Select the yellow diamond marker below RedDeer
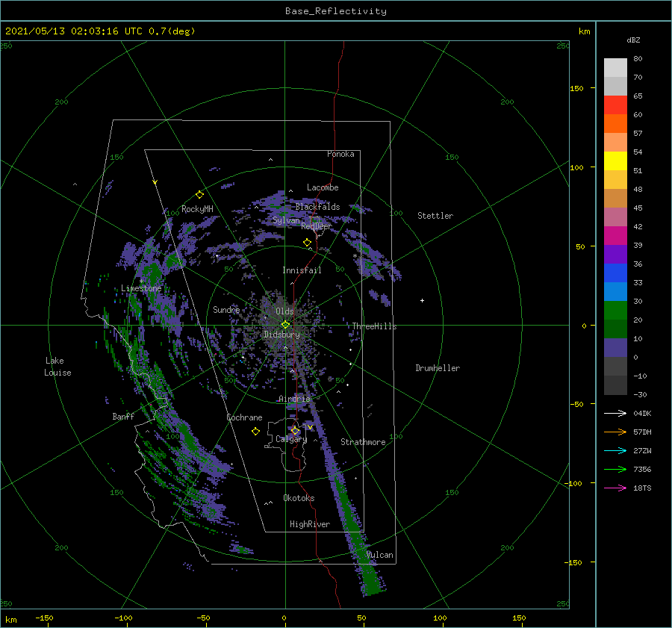Viewport: 672px width, 628px height. point(307,243)
